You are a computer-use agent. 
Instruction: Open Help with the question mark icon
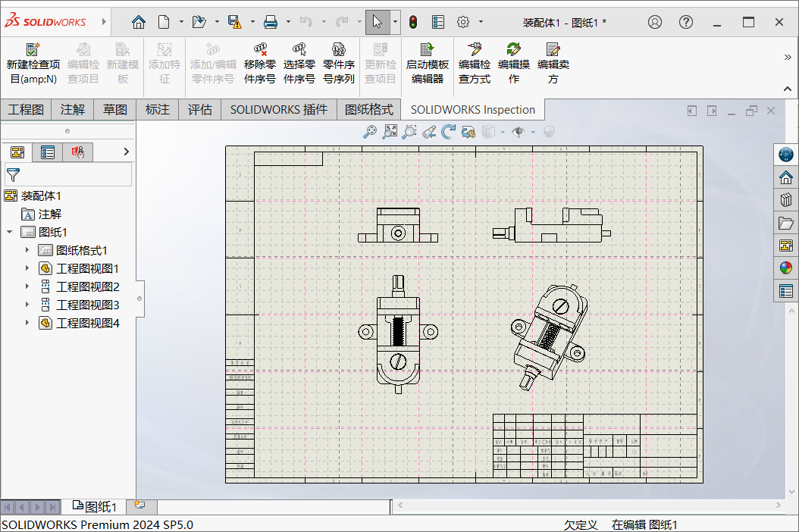click(686, 22)
